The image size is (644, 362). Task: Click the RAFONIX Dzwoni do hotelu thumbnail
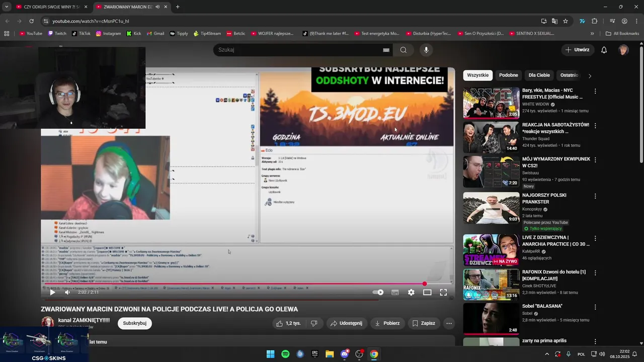[x=491, y=285]
